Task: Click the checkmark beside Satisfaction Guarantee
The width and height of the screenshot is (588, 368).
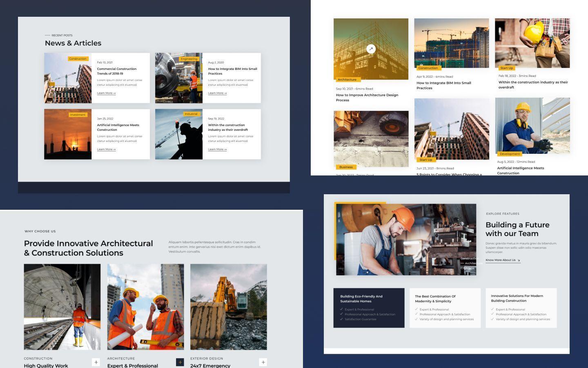Action: [x=341, y=319]
